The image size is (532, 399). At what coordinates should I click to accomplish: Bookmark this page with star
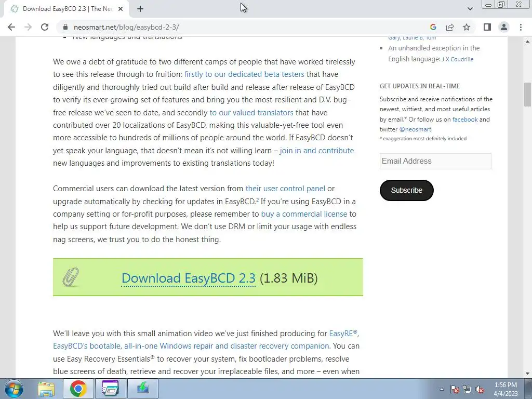tap(467, 27)
